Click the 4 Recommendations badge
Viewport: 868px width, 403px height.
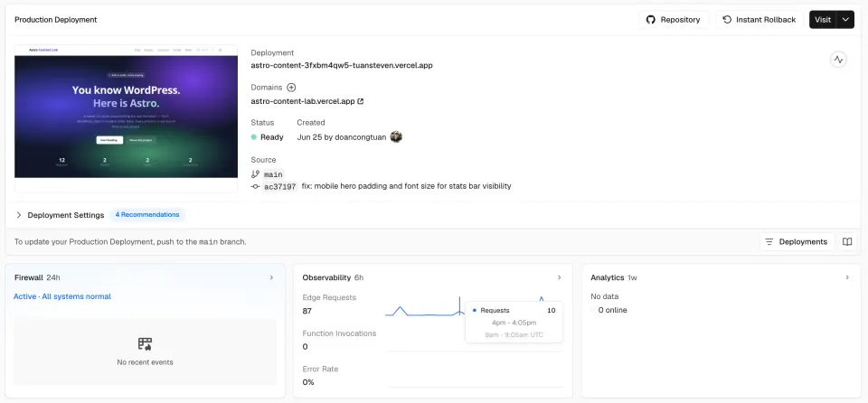(x=147, y=215)
